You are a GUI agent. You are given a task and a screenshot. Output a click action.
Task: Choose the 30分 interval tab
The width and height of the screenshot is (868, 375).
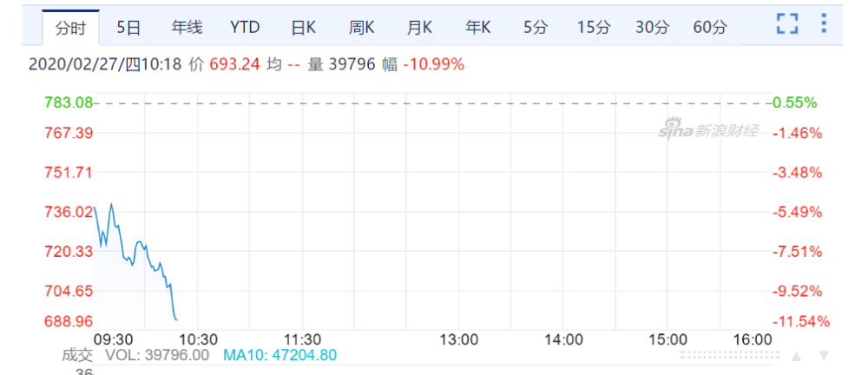652,27
